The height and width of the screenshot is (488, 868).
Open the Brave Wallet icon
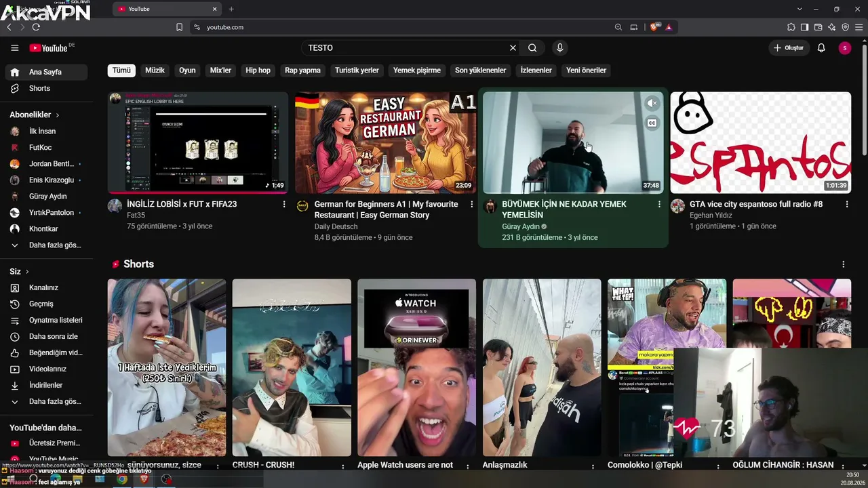coord(818,27)
